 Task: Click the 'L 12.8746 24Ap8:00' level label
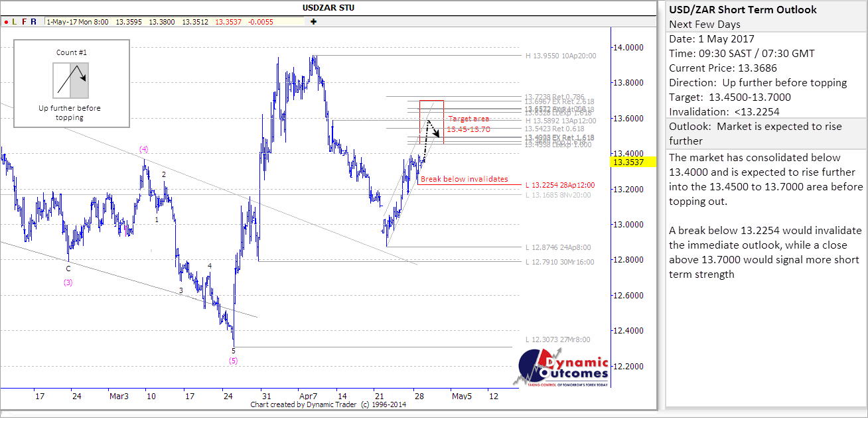[x=557, y=247]
